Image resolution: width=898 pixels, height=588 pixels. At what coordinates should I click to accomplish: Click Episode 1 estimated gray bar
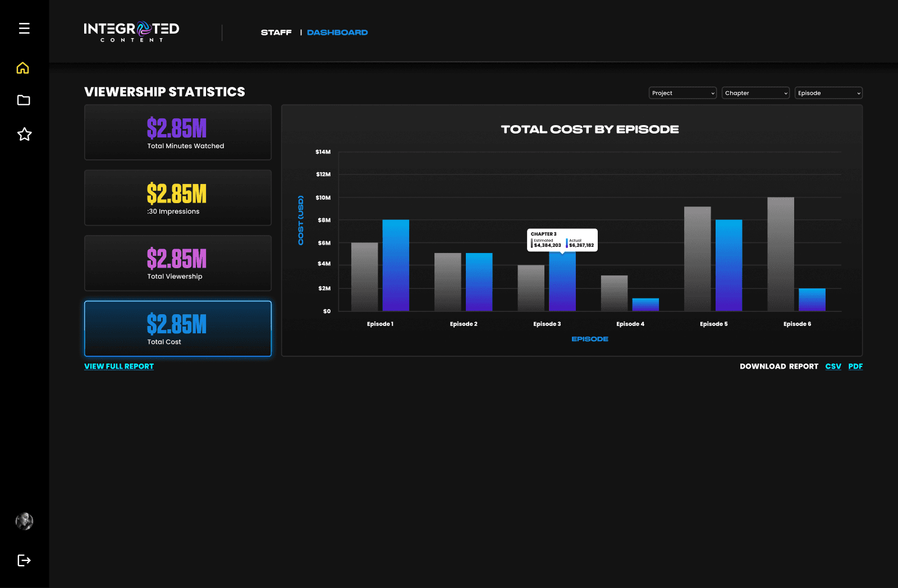[364, 277]
